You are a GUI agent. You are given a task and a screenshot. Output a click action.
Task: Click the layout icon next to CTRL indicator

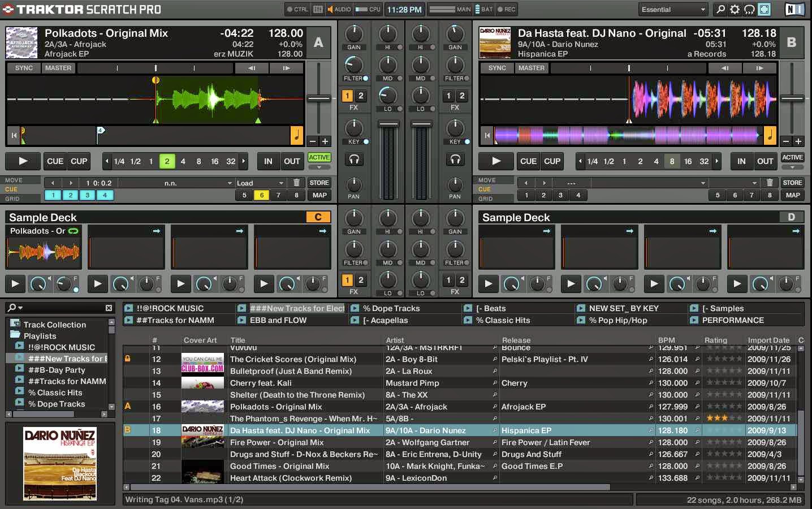tap(318, 9)
